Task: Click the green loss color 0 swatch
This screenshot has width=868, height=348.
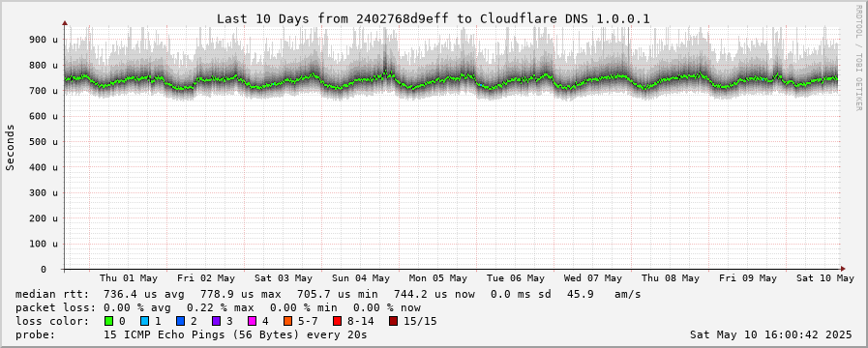Action: (x=108, y=321)
